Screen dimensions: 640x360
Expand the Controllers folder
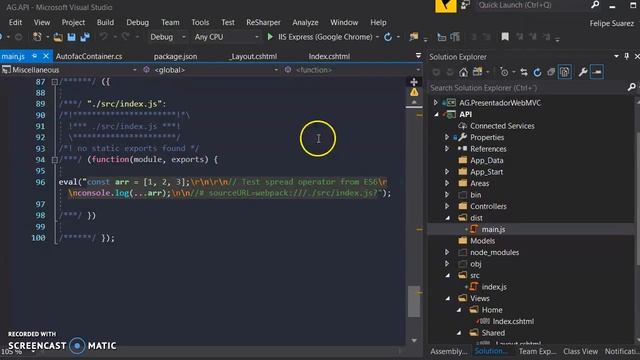tap(447, 207)
